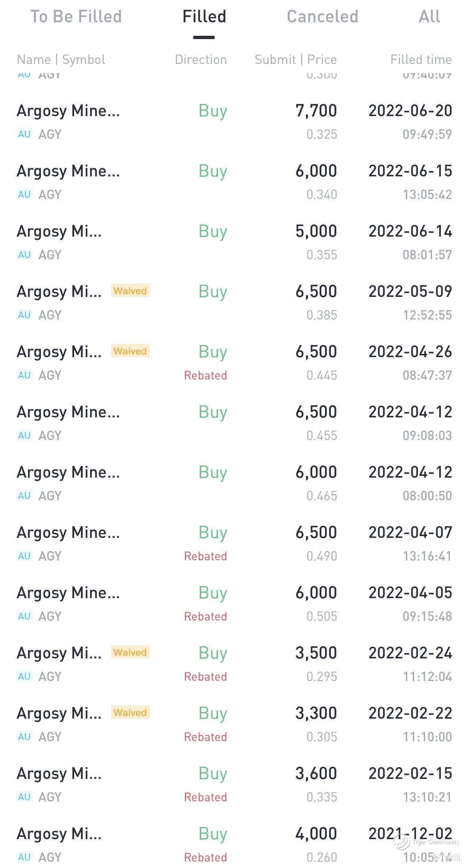The width and height of the screenshot is (469, 868).
Task: Open the 5,000-share order filled 2022-06-14
Action: [234, 242]
